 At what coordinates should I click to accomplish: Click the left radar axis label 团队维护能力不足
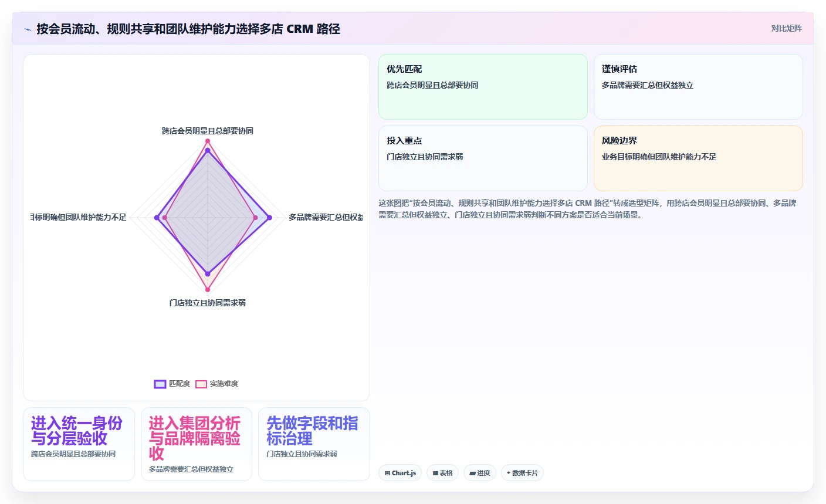79,217
